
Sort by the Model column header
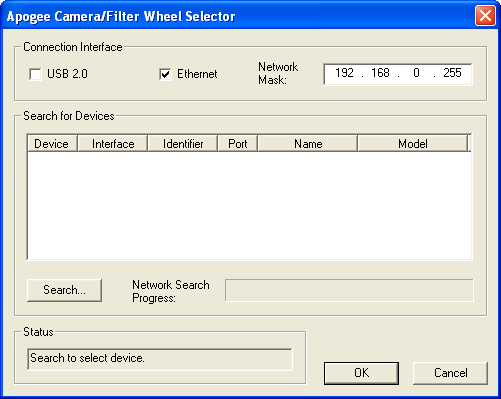(413, 144)
